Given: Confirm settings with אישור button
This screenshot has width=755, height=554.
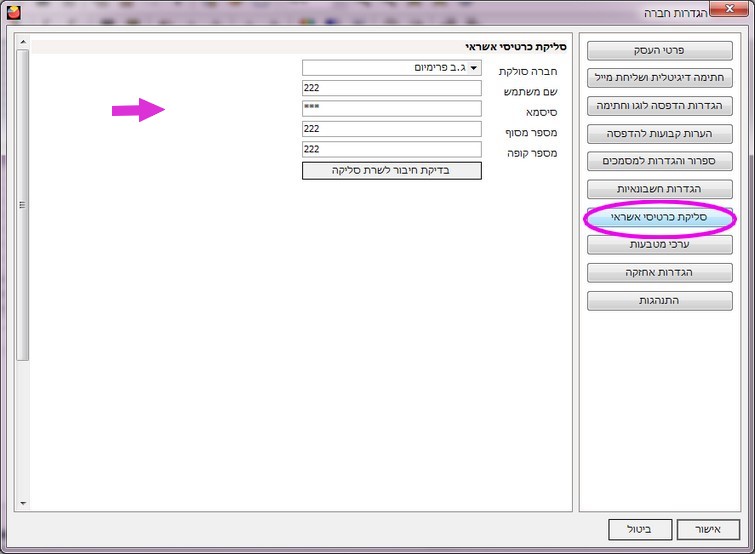Looking at the screenshot, I should pos(708,529).
